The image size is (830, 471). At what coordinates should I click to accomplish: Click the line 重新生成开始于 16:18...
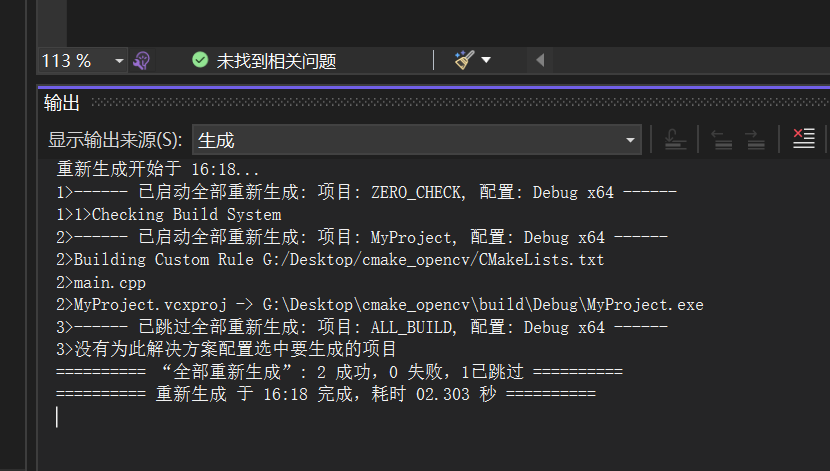(x=158, y=169)
